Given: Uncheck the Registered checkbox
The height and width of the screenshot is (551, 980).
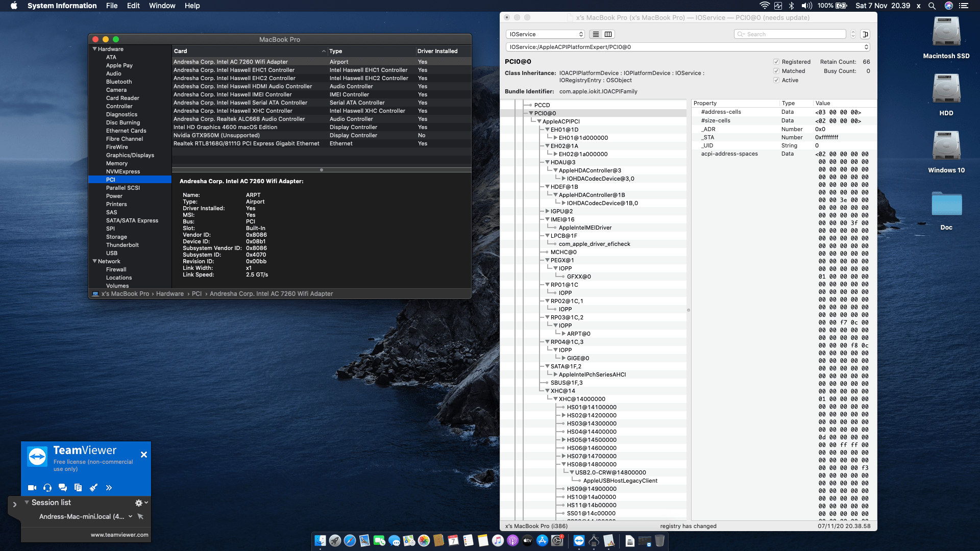Looking at the screenshot, I should coord(776,62).
